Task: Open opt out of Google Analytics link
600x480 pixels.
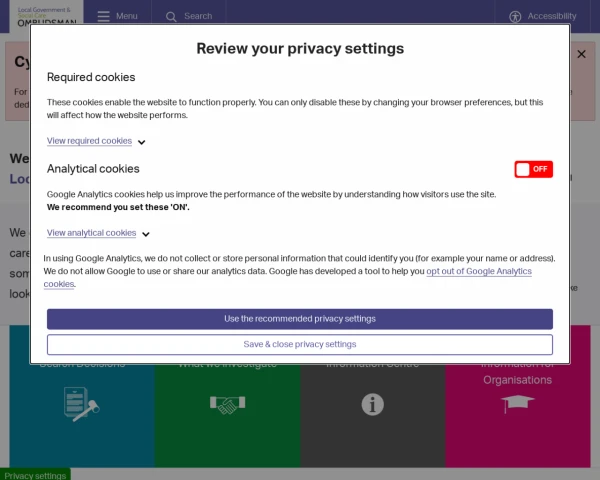Action: 479,271
